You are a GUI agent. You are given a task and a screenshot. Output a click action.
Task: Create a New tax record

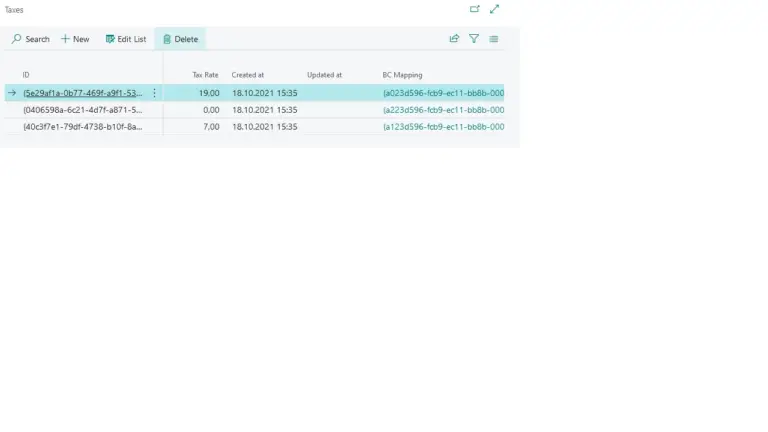pyautogui.click(x=75, y=39)
